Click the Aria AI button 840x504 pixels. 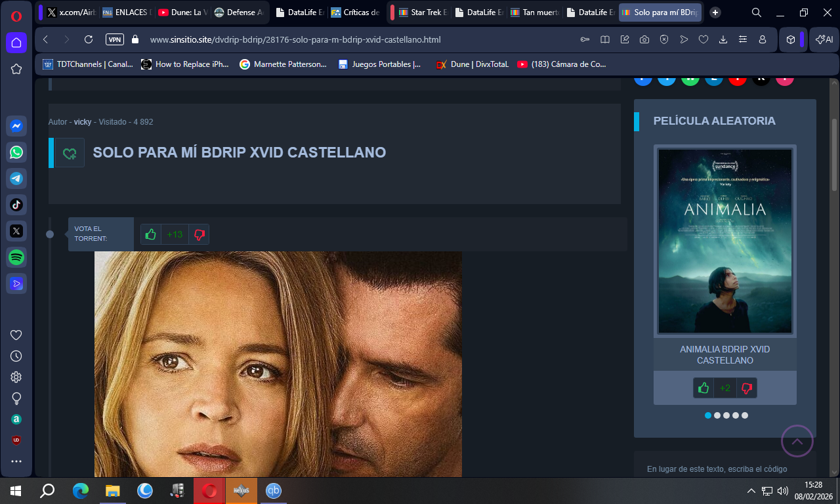pyautogui.click(x=824, y=39)
